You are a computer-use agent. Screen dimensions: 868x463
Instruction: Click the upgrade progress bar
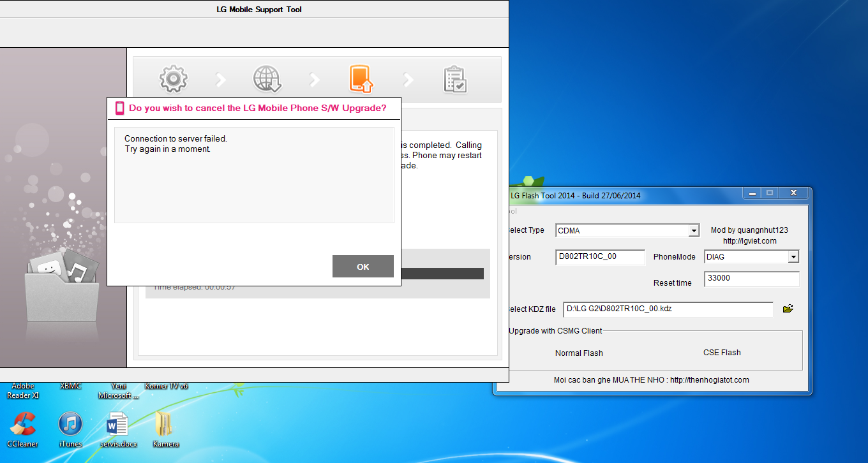(x=442, y=274)
